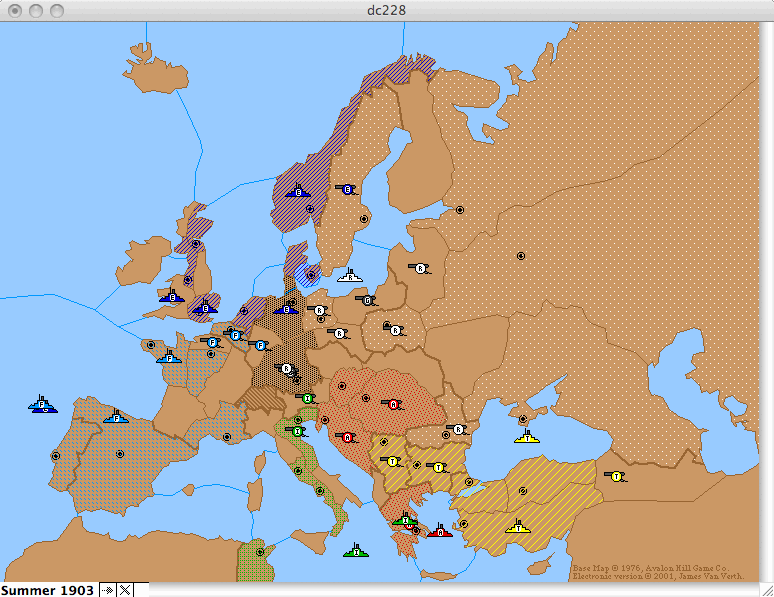This screenshot has height=597, width=774.
Task: Click the window resize grip in the corner
Action: tap(767, 590)
